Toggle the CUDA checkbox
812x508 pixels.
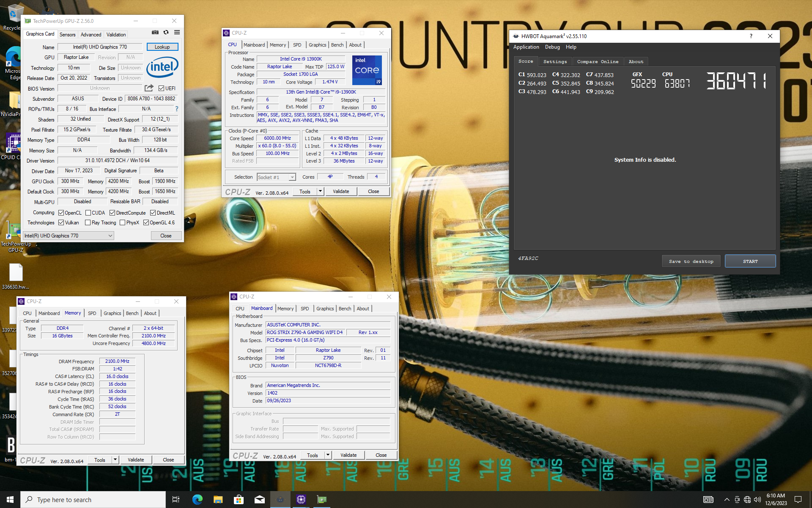[88, 213]
